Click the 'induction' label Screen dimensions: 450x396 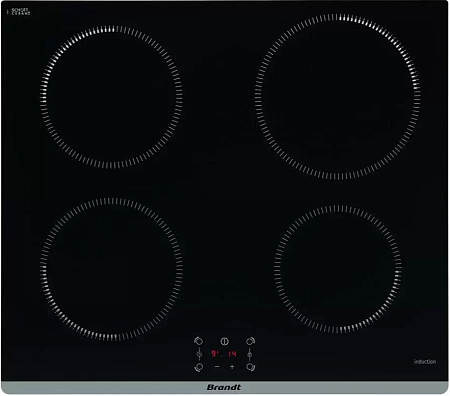(x=425, y=362)
